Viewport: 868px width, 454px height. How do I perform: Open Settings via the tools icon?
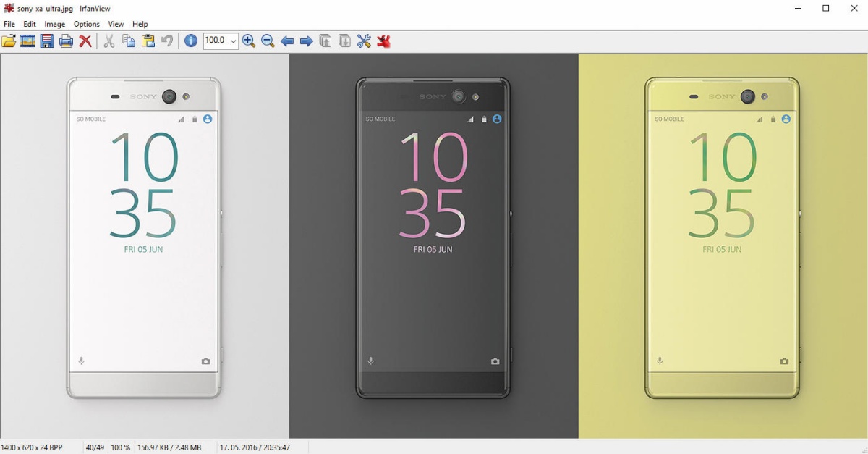point(364,41)
